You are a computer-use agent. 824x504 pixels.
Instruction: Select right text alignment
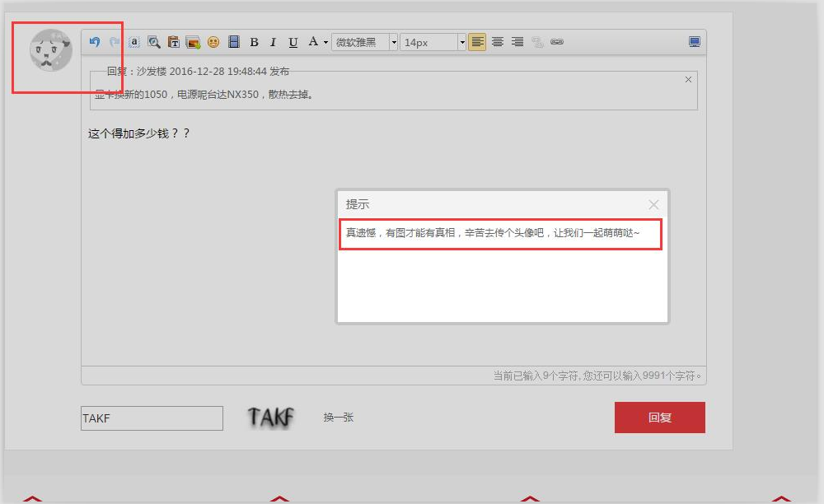[x=517, y=41]
